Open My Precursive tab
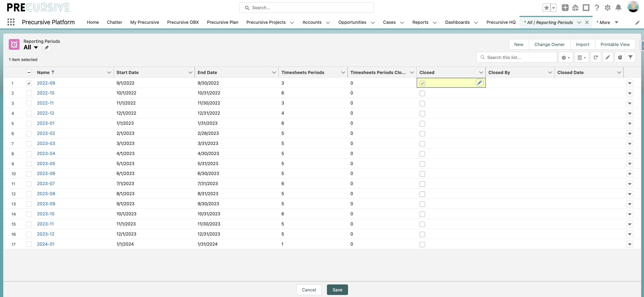 (x=145, y=22)
